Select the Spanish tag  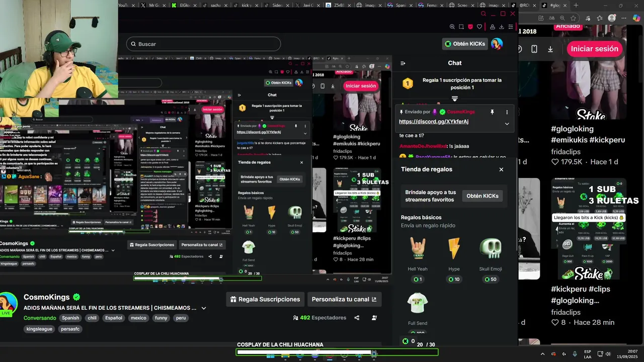tap(70, 318)
